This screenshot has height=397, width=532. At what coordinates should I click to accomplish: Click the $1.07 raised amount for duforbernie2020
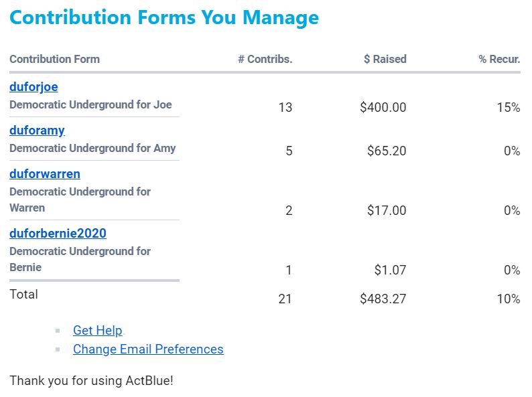point(391,270)
